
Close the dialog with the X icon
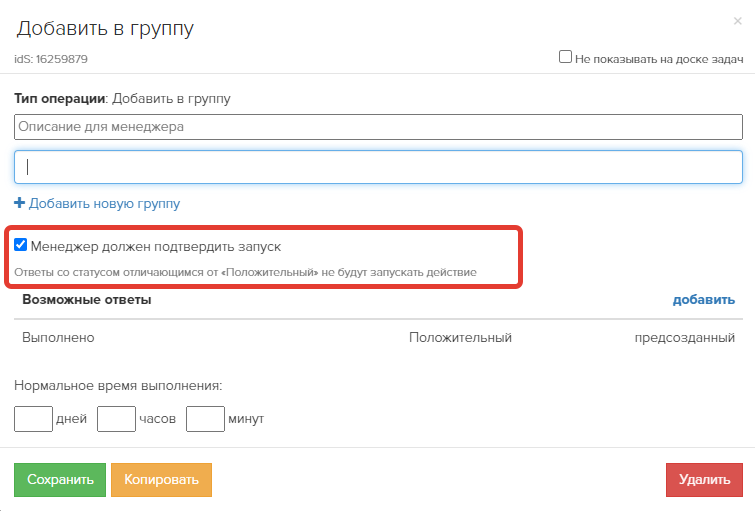point(737,21)
